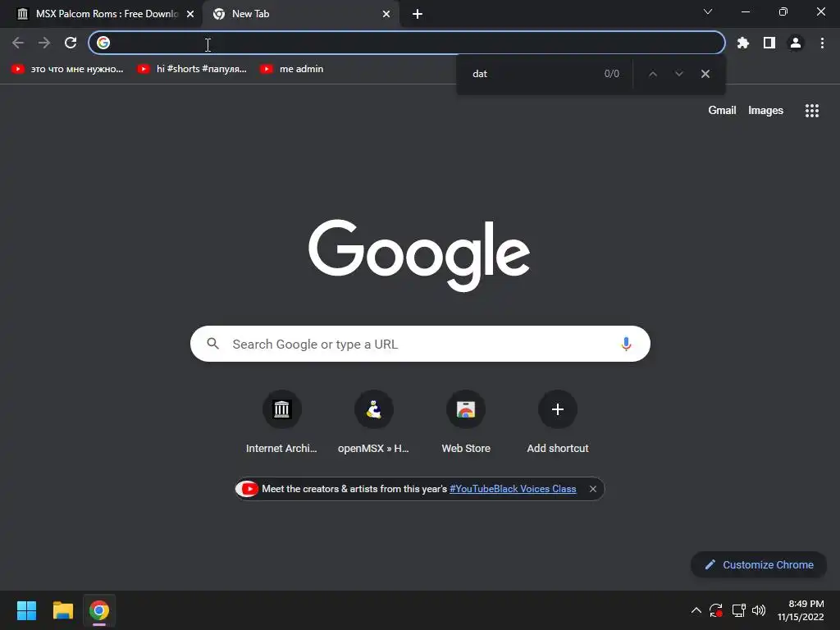Screen dimensions: 840x630
Task: Open the tab search dropdown chevron
Action: 708,11
